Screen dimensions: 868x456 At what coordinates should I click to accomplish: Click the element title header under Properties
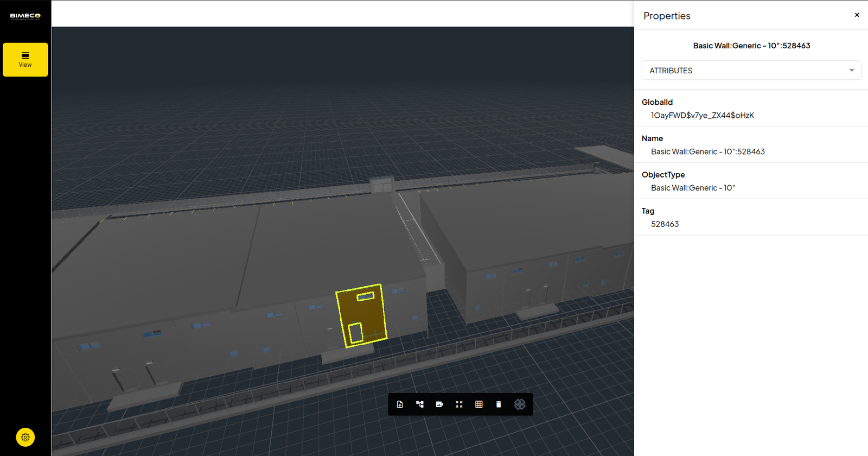click(751, 46)
